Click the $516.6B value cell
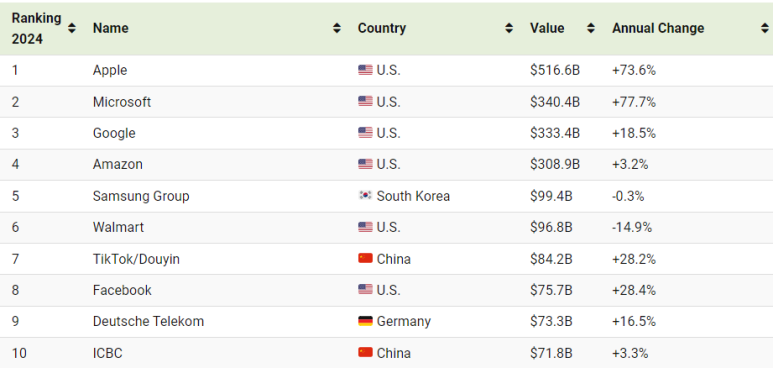The image size is (773, 368). pos(555,70)
